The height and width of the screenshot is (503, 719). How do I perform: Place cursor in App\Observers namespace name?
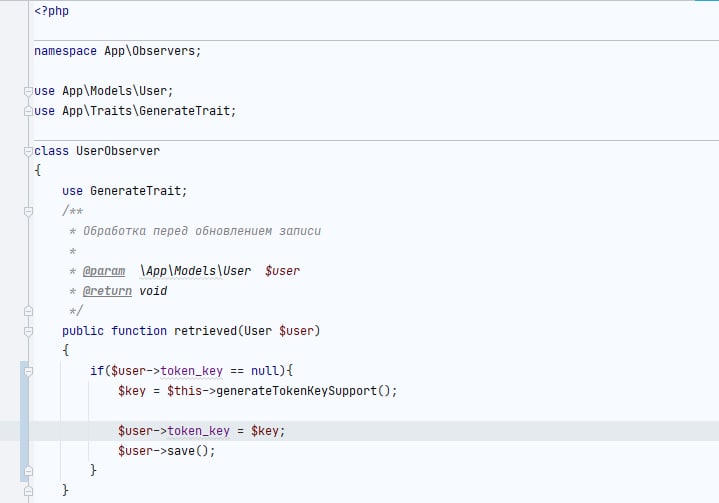pos(149,51)
